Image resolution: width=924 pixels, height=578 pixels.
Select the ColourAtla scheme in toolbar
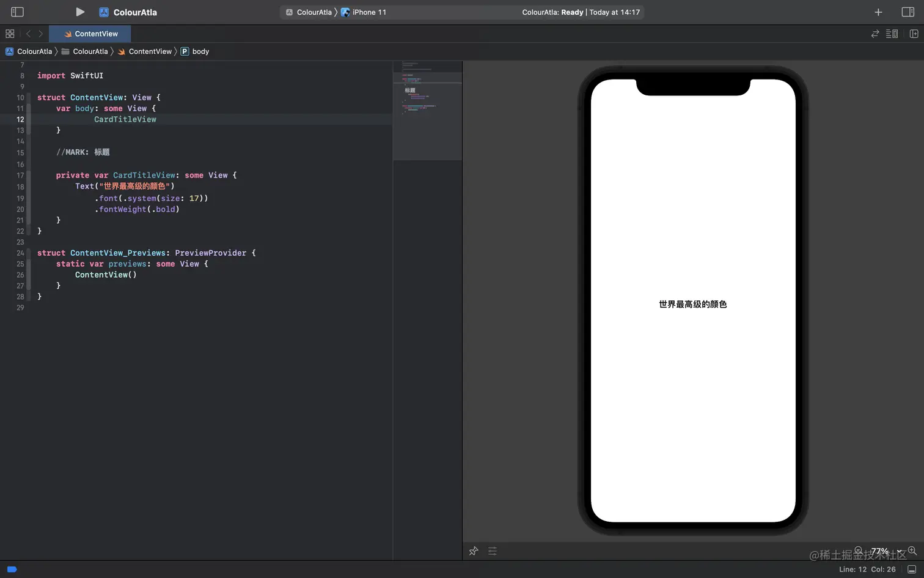[x=309, y=12]
